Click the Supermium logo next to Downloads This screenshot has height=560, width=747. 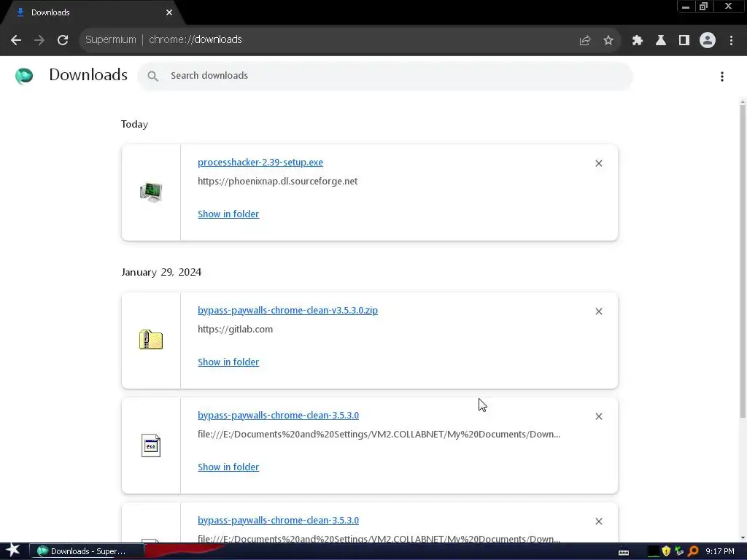point(24,76)
